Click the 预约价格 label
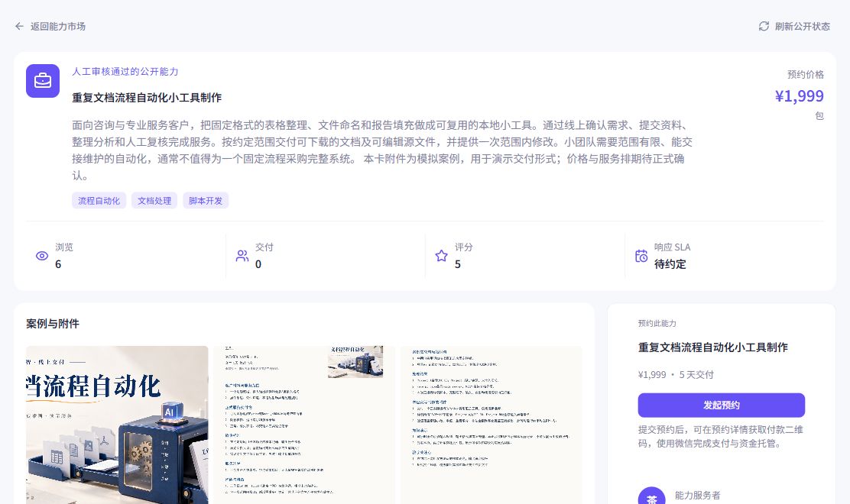 pos(806,74)
